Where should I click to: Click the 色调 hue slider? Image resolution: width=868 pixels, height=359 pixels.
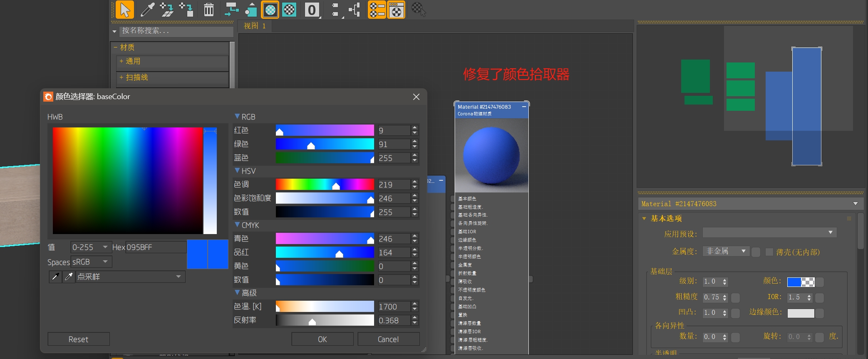coord(325,184)
